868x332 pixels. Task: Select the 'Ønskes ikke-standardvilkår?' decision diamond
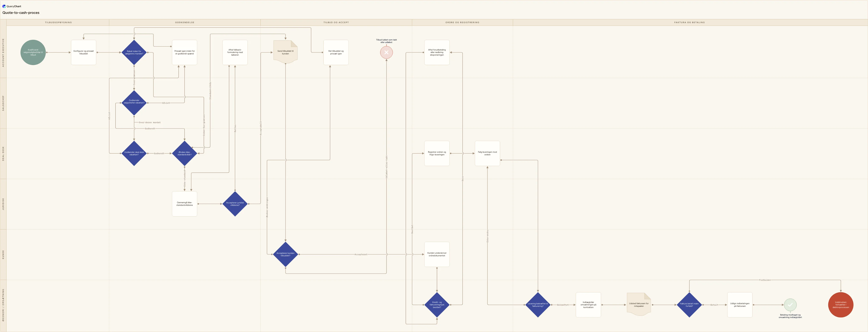click(184, 153)
